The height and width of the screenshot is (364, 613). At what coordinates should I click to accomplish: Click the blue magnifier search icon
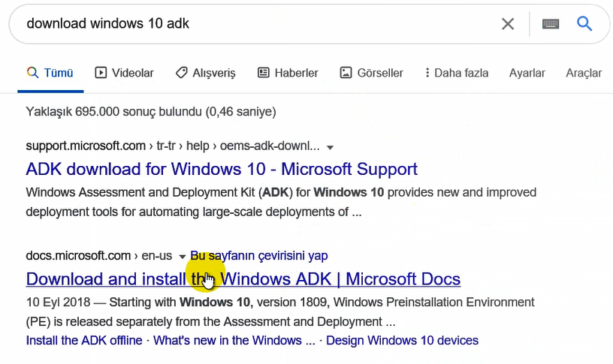(584, 24)
